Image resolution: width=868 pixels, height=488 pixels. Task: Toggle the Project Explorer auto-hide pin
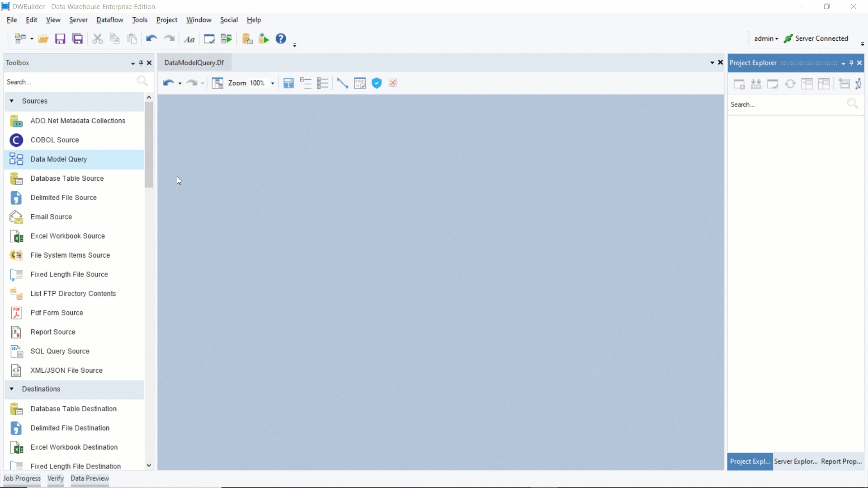pos(851,63)
